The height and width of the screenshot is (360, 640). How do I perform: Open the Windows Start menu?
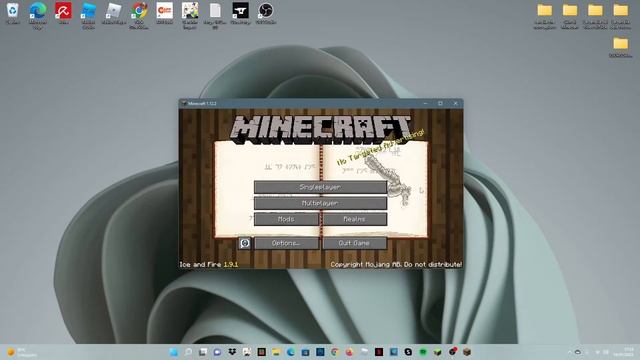(x=173, y=352)
